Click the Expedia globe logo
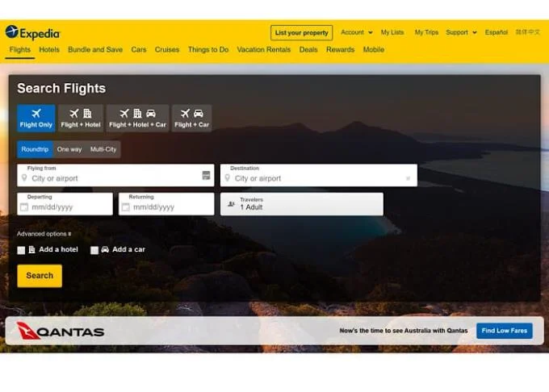 click(12, 31)
